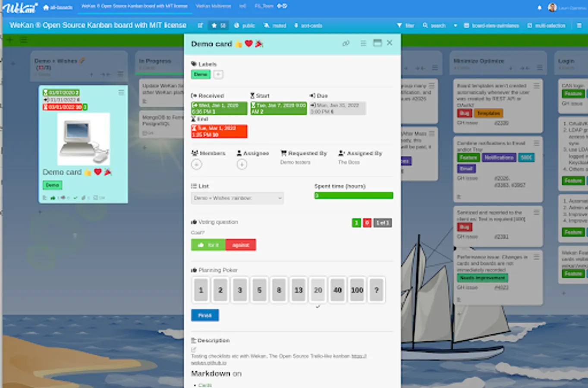The image size is (588, 388).
Task: Edit the board title icon
Action: point(200,25)
